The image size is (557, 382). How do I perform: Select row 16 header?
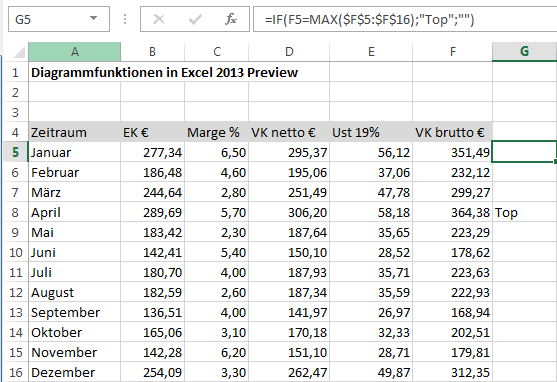pyautogui.click(x=15, y=372)
